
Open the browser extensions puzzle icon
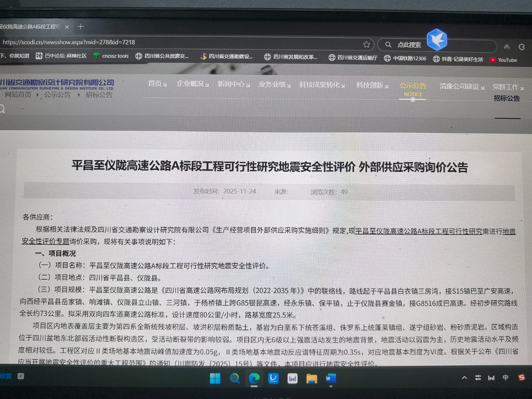tap(521, 47)
